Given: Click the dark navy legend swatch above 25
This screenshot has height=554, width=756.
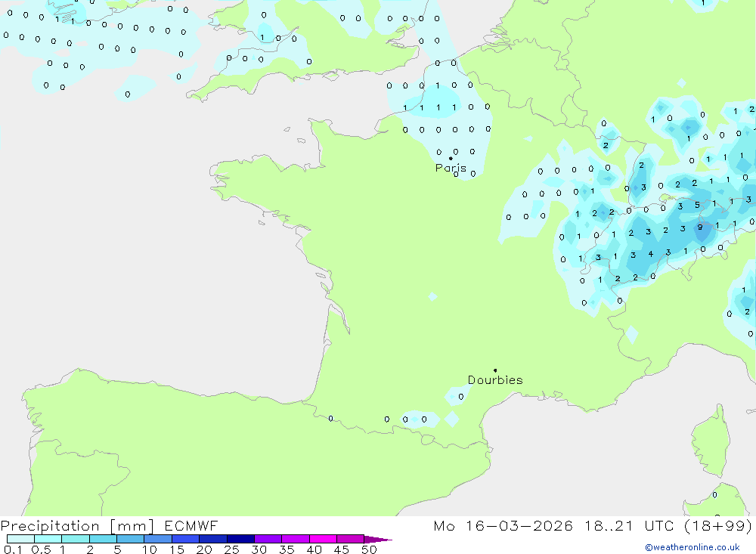Looking at the screenshot, I should [240, 539].
